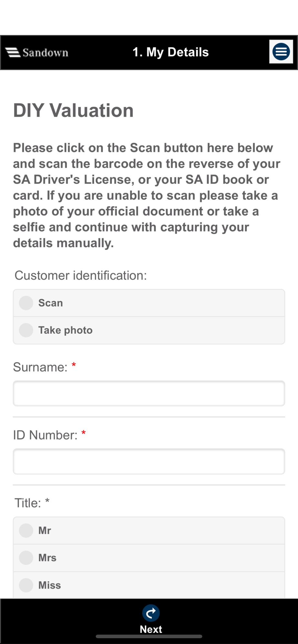Screen dimensions: 298x644
Task: Click the Surname field label
Action: (x=40, y=367)
